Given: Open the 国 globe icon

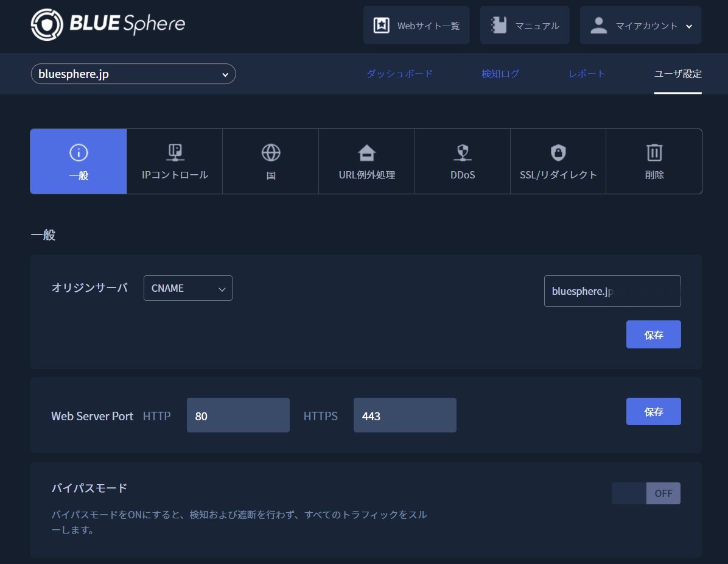Looking at the screenshot, I should click(x=271, y=152).
